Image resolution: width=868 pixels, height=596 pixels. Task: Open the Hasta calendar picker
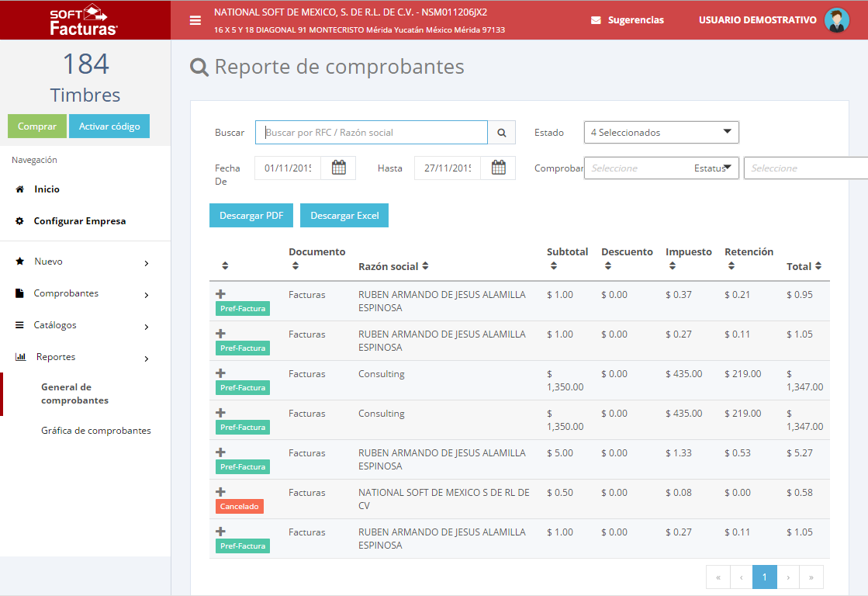point(498,168)
